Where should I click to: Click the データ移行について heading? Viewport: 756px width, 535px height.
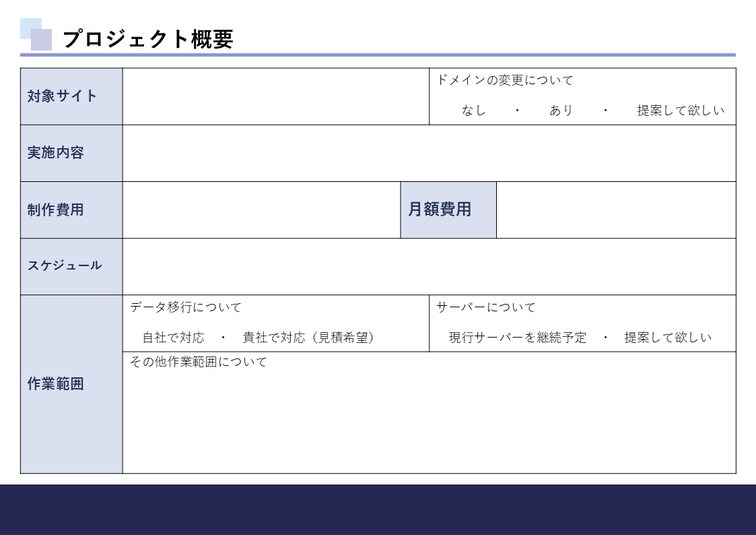(186, 307)
